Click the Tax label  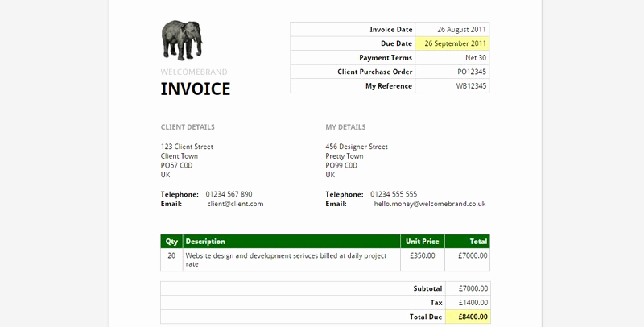tap(436, 303)
